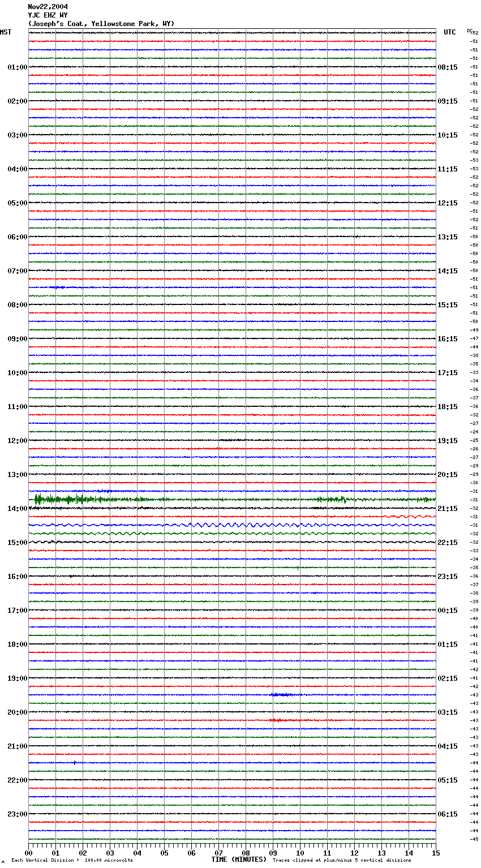Click the MST label '08:00'
481x868 pixels.
coord(18,305)
